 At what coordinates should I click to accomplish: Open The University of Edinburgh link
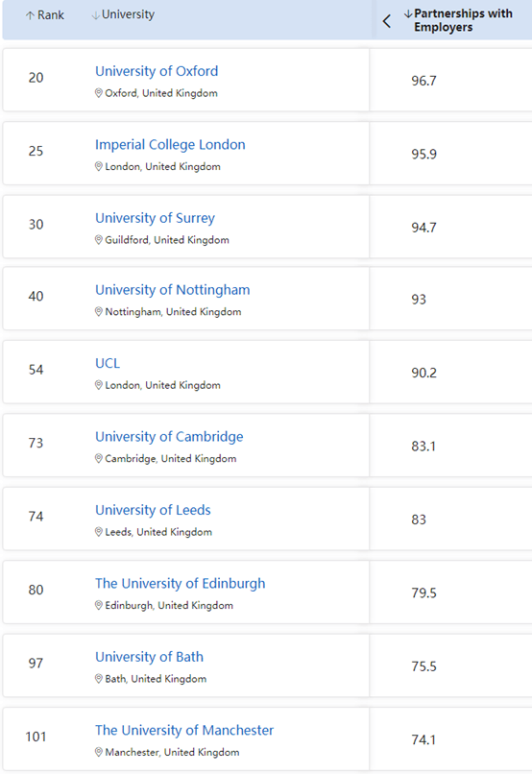click(x=181, y=584)
